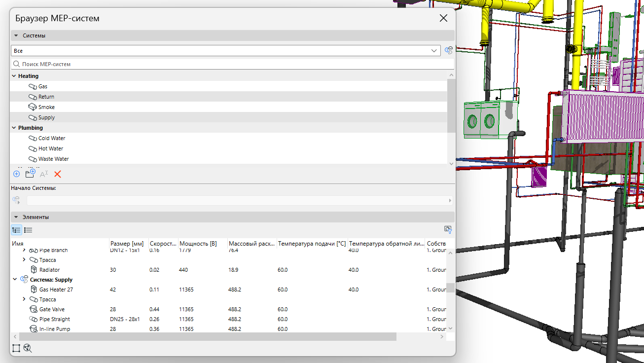Add a new system folder with the folder-plus icon
The width and height of the screenshot is (644, 363).
30,173
